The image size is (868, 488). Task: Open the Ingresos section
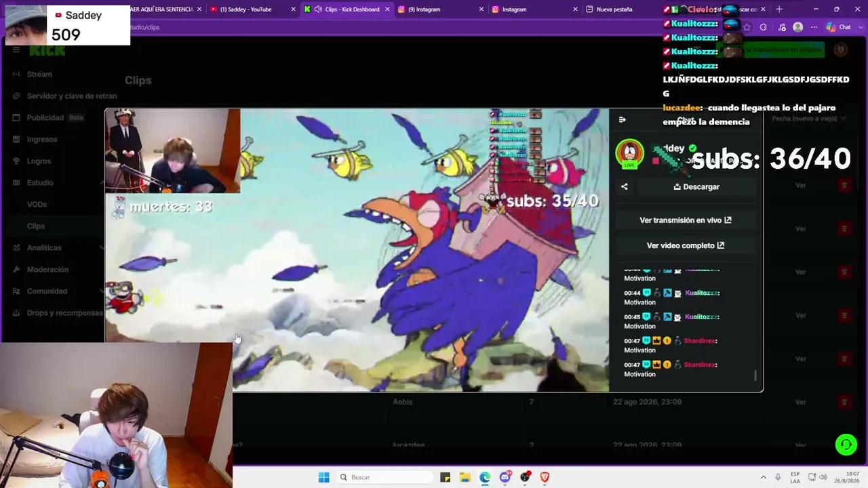click(42, 139)
